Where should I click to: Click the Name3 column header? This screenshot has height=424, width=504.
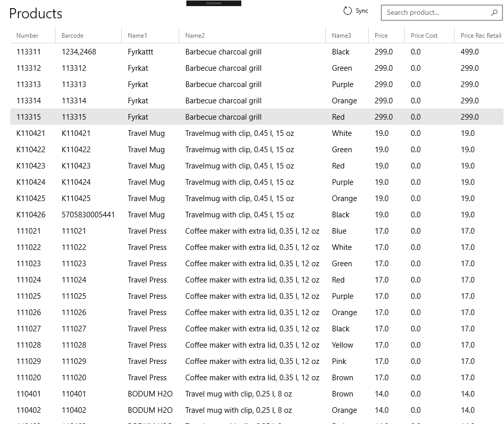pos(341,36)
